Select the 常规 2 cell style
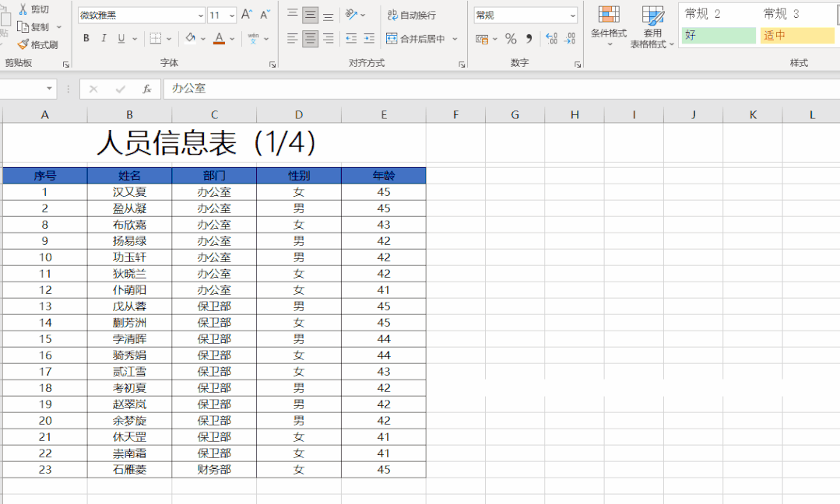Viewport: 840px width, 504px height. tap(719, 14)
